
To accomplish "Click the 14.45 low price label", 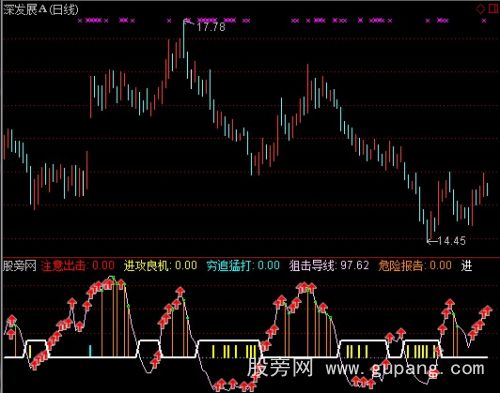I will (451, 241).
